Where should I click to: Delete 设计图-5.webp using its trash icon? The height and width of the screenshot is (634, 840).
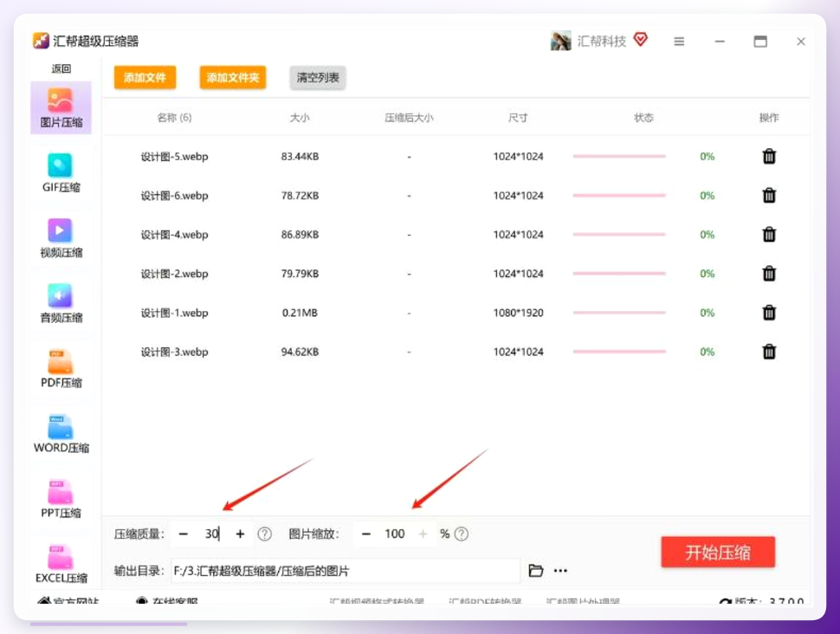[x=769, y=156]
